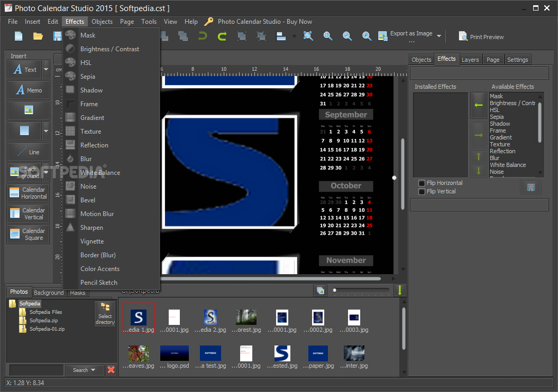Click the zoom out magnifier icon
The image size is (558, 392).
pyautogui.click(x=347, y=36)
